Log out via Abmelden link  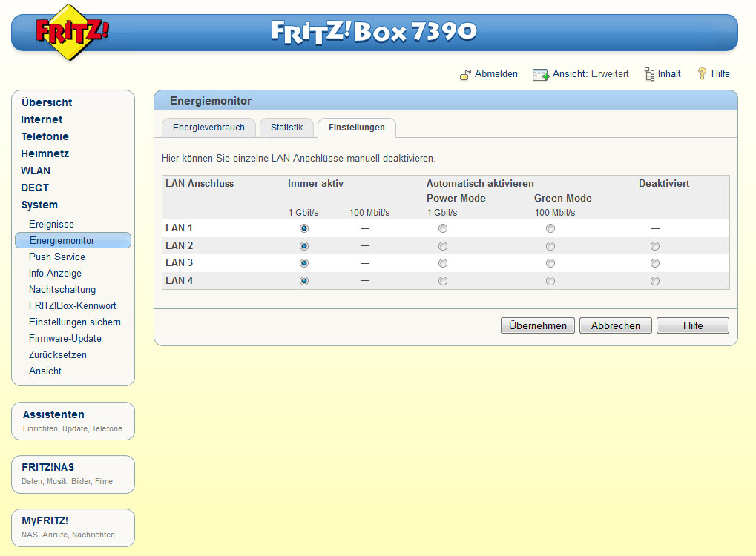point(496,73)
